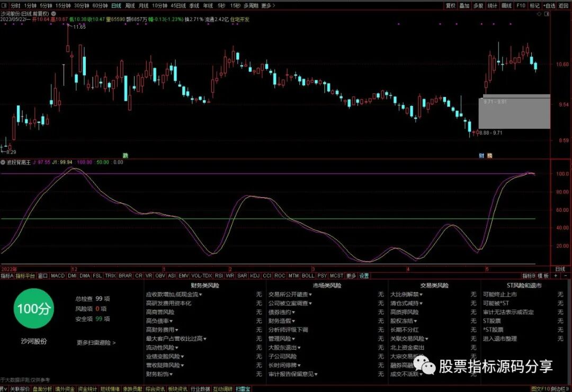Select the 月线 timeframe tab
572x392 pixels.
click(144, 5)
